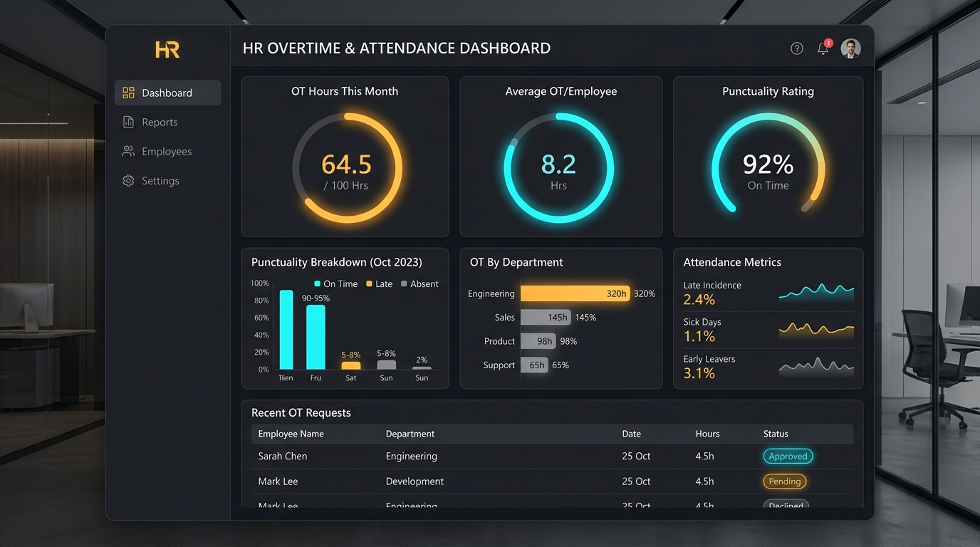Go to the Employees section
Screen dimensions: 980x547
[167, 151]
